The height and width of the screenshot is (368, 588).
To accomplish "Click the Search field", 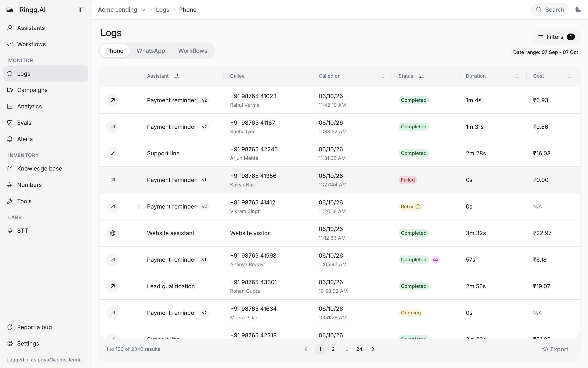I will (x=550, y=10).
